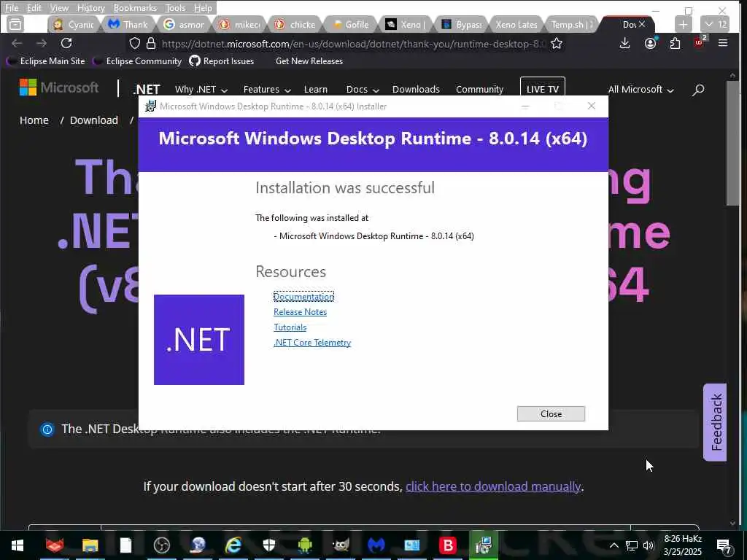Open the Eclipse Community bookmark
Image resolution: width=747 pixels, height=560 pixels.
coord(137,61)
